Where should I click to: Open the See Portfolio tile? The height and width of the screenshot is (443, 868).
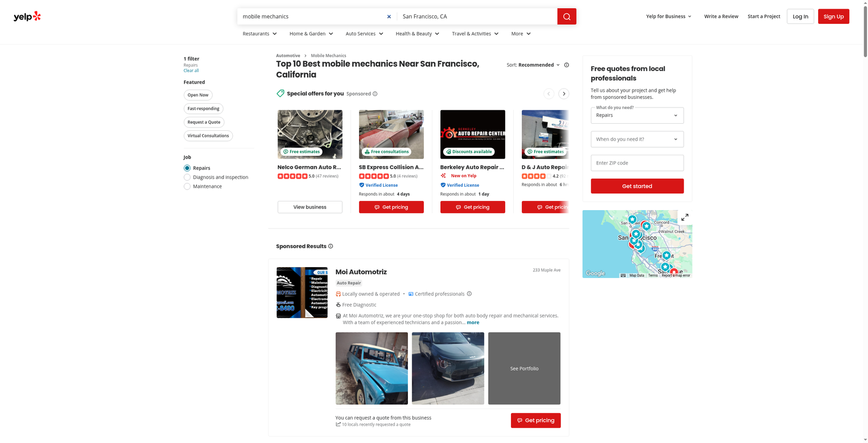(524, 368)
